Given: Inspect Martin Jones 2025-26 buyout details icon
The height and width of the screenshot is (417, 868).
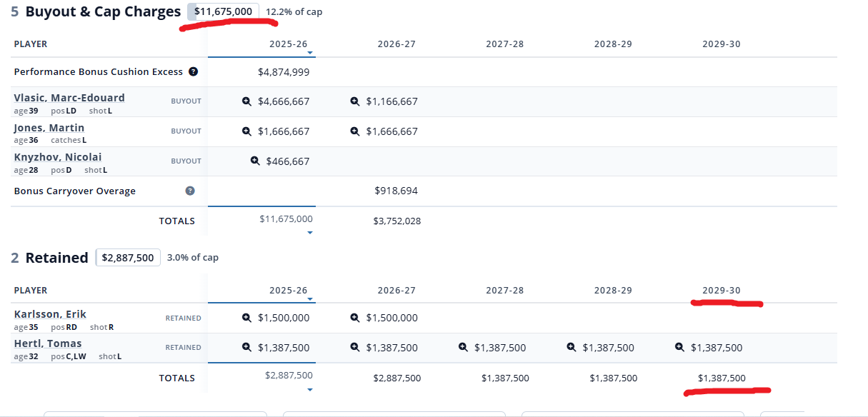Looking at the screenshot, I should pyautogui.click(x=246, y=131).
